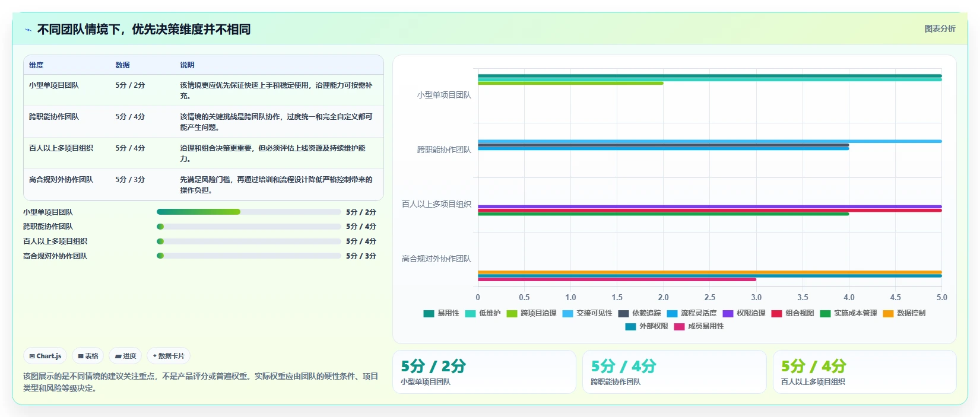This screenshot has width=980, height=417.
Task: Toggle 外部权限 legend swatch
Action: tap(630, 326)
